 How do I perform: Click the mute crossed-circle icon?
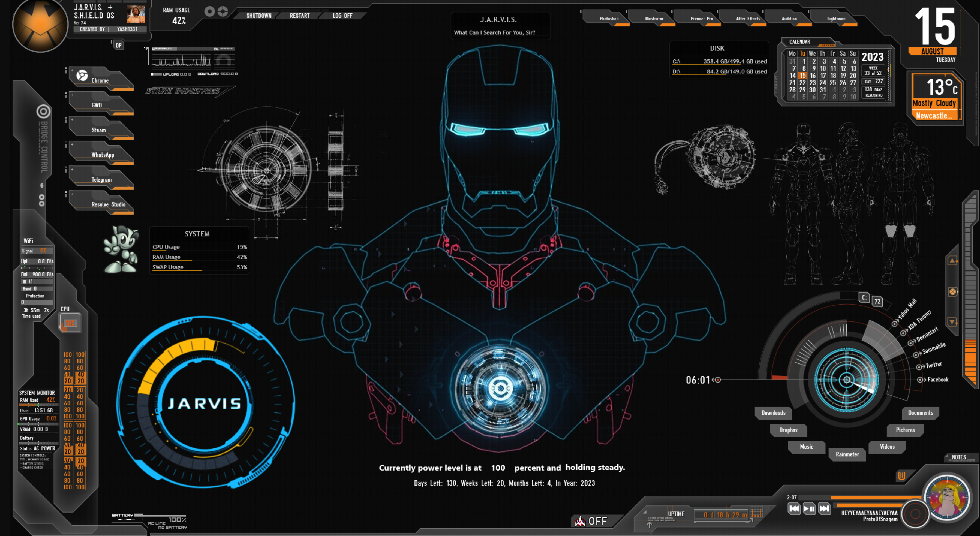952,292
